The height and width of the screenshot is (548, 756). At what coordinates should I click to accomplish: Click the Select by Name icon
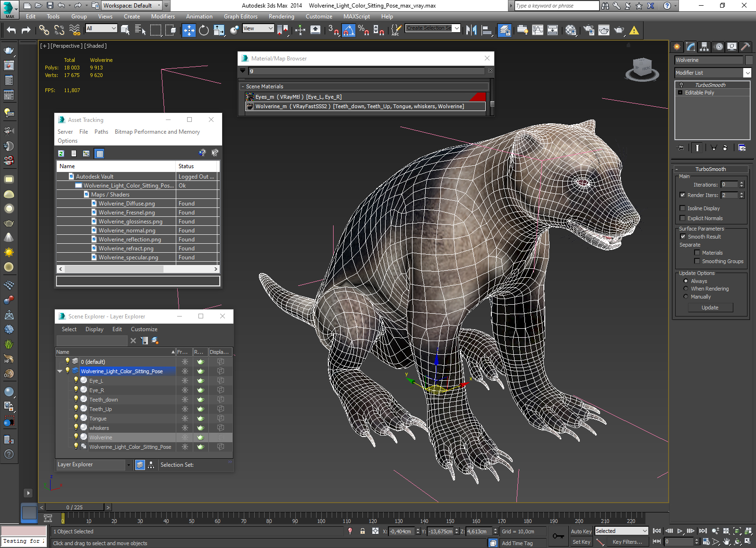click(140, 30)
